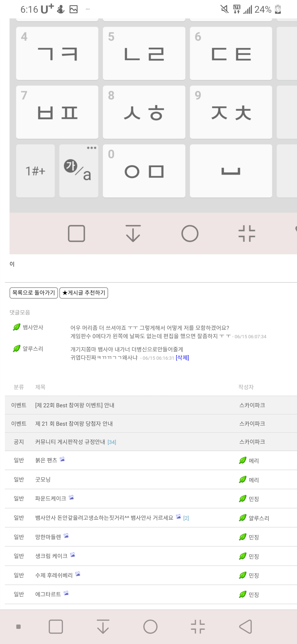Tap the image attachment icon beside 붉은 팬츠
Screen dimensions: 297x644
(x=62, y=459)
